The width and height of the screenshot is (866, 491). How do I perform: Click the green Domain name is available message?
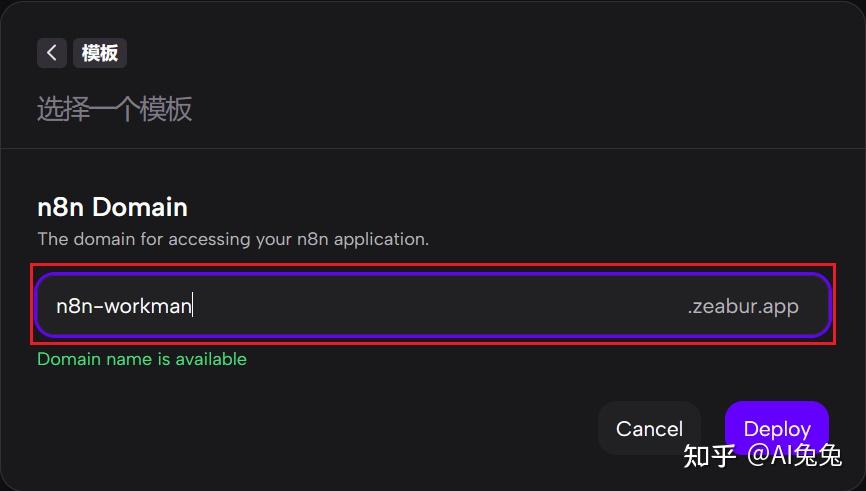[142, 359]
